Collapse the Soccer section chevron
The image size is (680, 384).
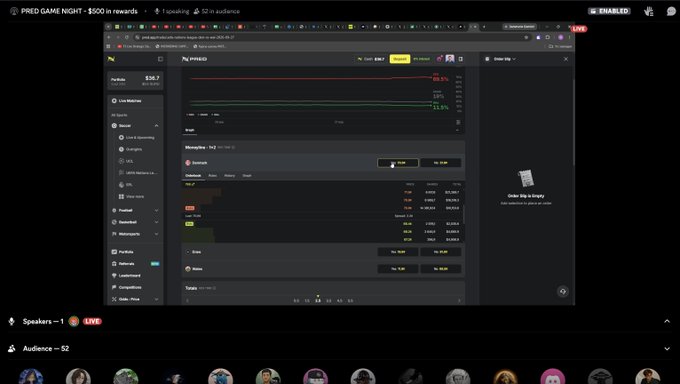156,126
